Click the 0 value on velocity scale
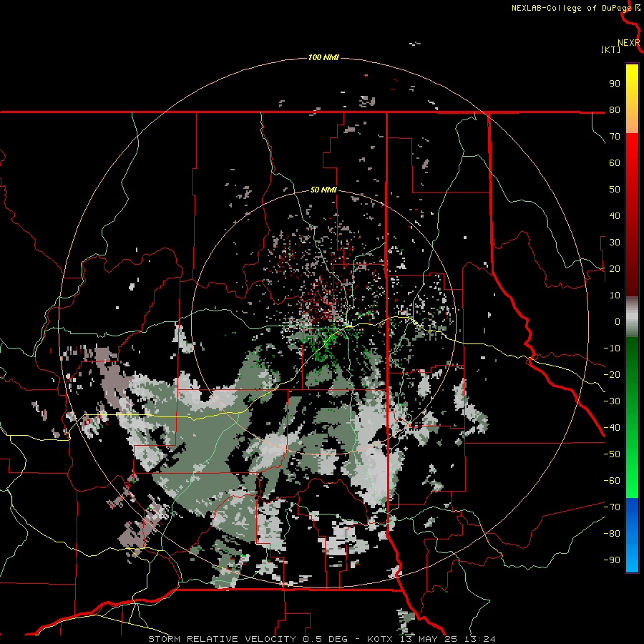The image size is (644, 644). point(618,321)
